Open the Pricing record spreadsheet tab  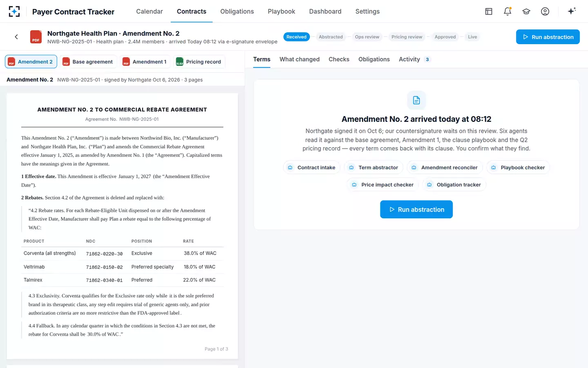(199, 62)
